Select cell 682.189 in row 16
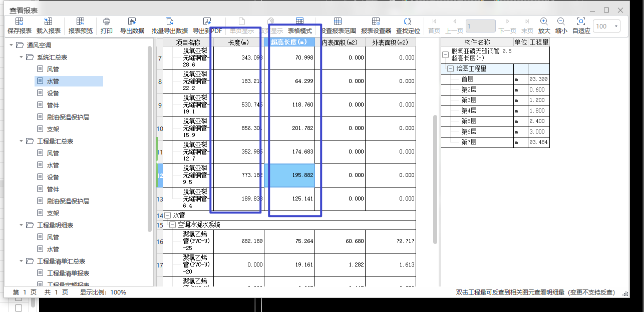 tap(239, 241)
